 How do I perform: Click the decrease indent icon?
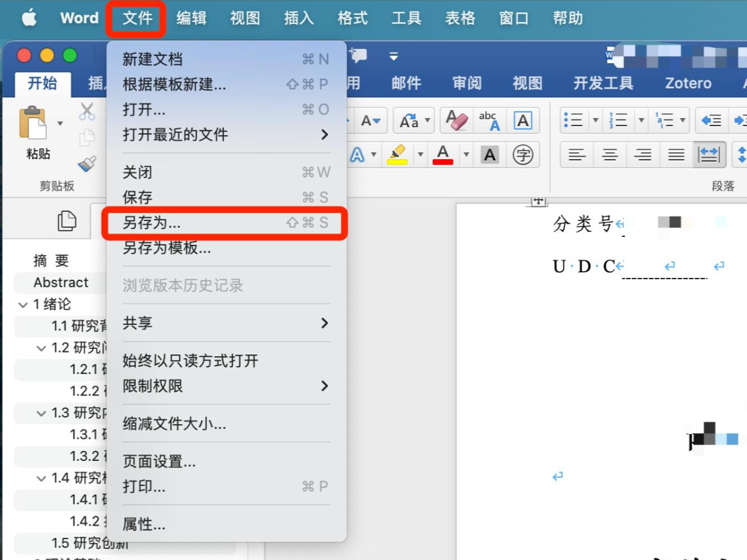[x=711, y=121]
